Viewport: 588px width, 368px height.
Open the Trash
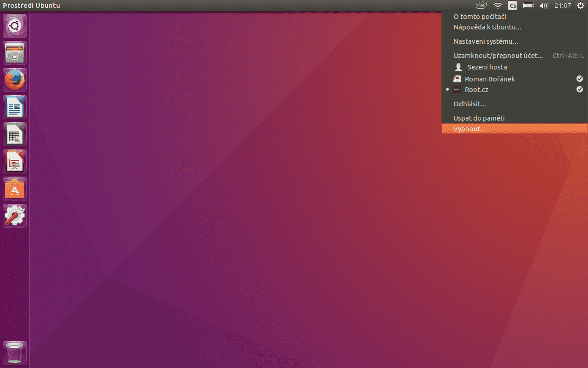click(x=14, y=352)
